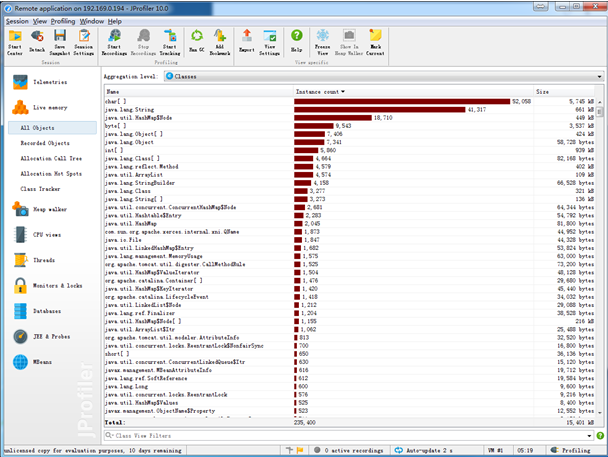Select Allocation Hot Spots view
The image size is (608, 457).
click(51, 174)
